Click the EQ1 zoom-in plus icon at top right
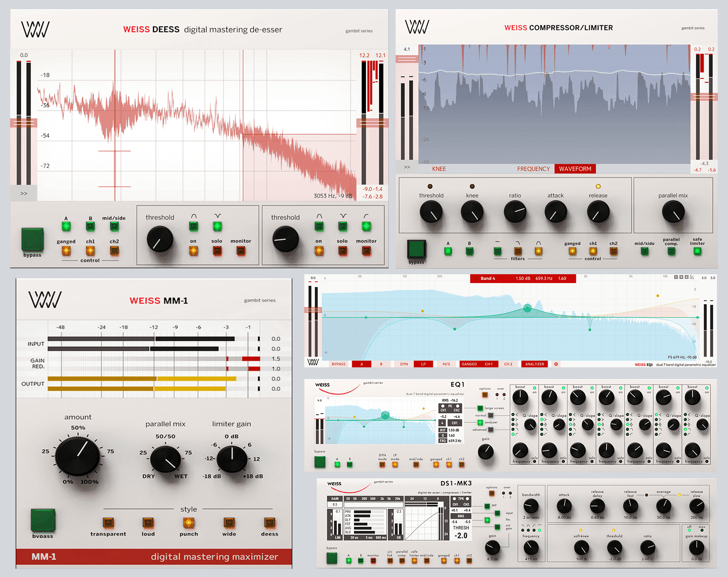728x577 pixels. click(681, 277)
